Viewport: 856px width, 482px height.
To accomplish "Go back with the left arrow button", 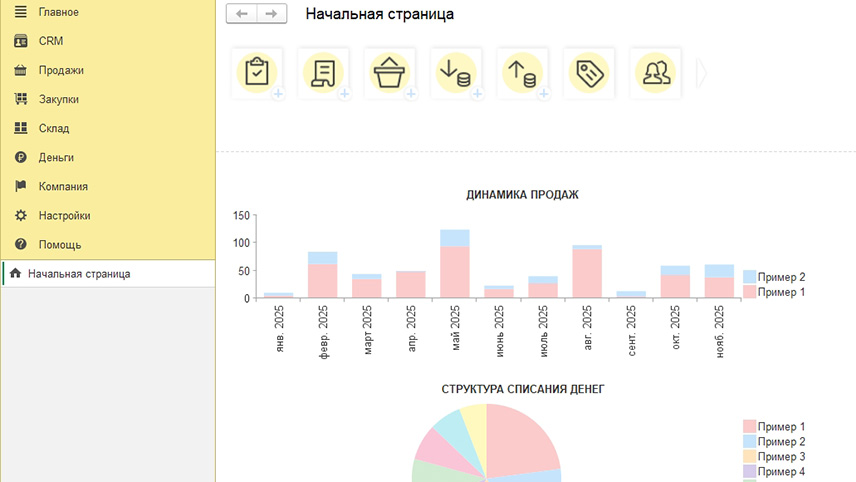I will (x=241, y=14).
